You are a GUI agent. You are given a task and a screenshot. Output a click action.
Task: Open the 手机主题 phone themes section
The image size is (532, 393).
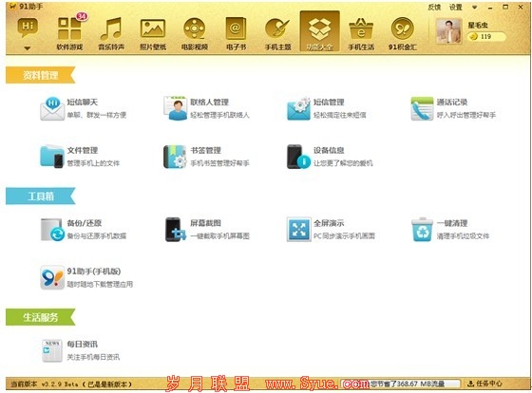click(277, 33)
